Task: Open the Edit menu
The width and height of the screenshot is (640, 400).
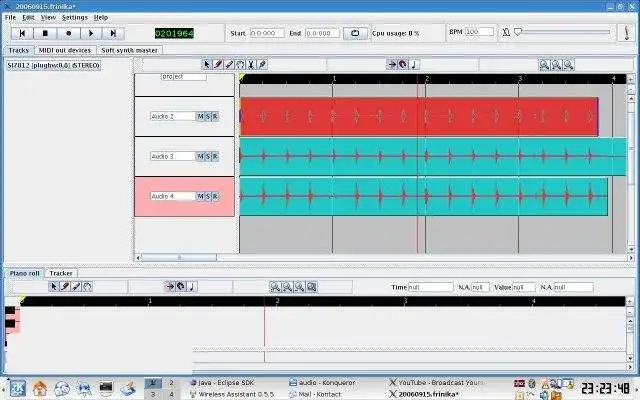Action: pyautogui.click(x=28, y=18)
